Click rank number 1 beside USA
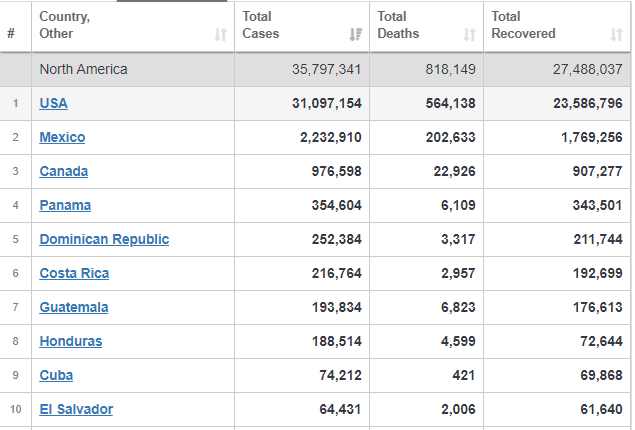 pos(15,103)
